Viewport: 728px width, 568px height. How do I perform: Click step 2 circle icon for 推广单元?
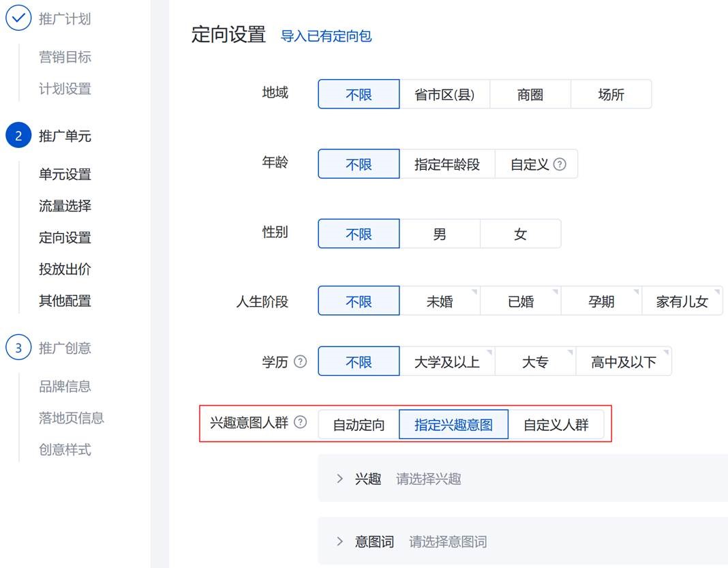[x=18, y=136]
